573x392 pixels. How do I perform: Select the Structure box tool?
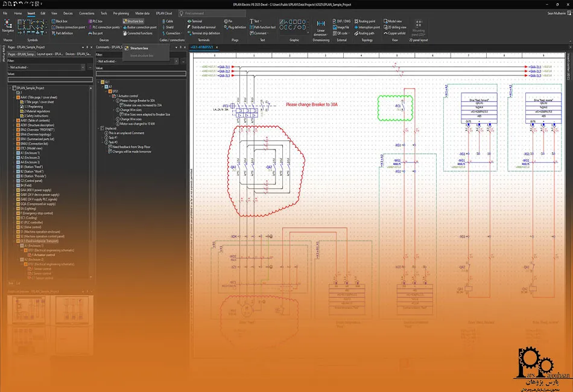coord(133,21)
